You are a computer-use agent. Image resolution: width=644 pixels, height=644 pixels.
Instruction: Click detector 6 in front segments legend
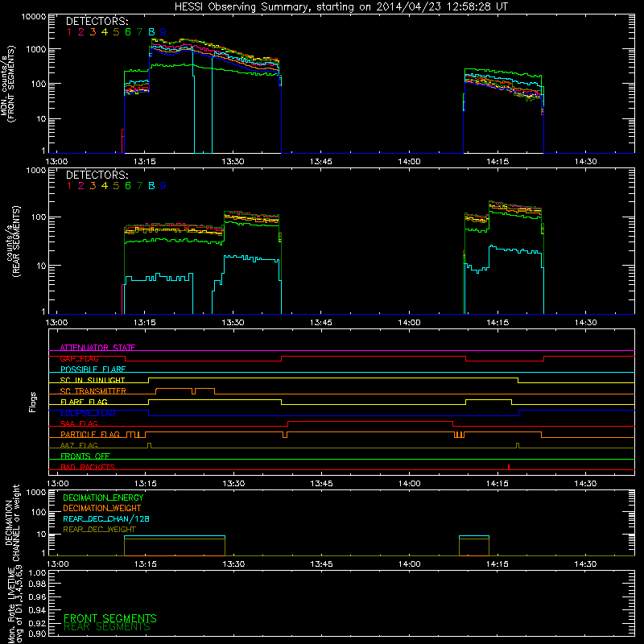128,32
